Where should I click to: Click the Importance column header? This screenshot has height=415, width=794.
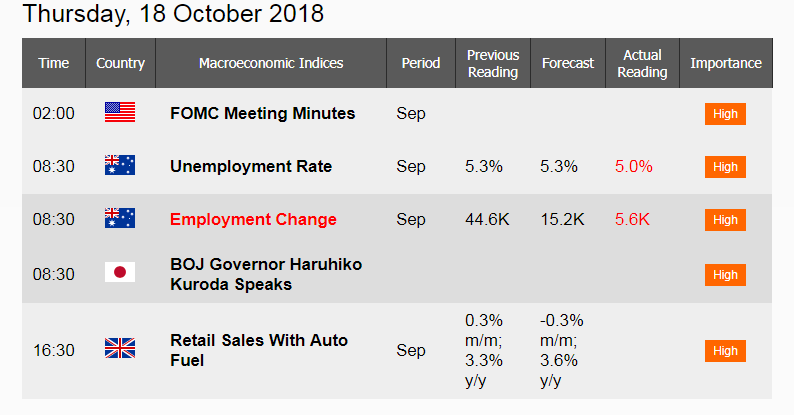click(x=726, y=63)
